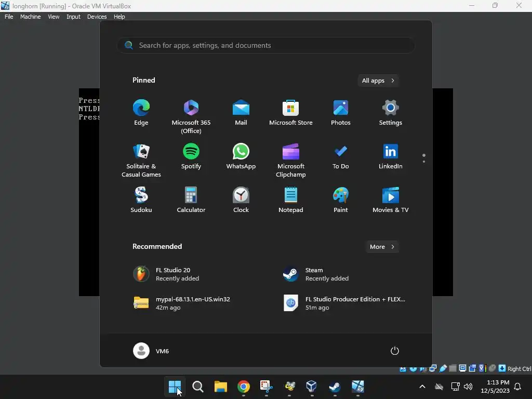Open the VirtualBox File menu
Screen dimensions: 532x399
coord(9,17)
